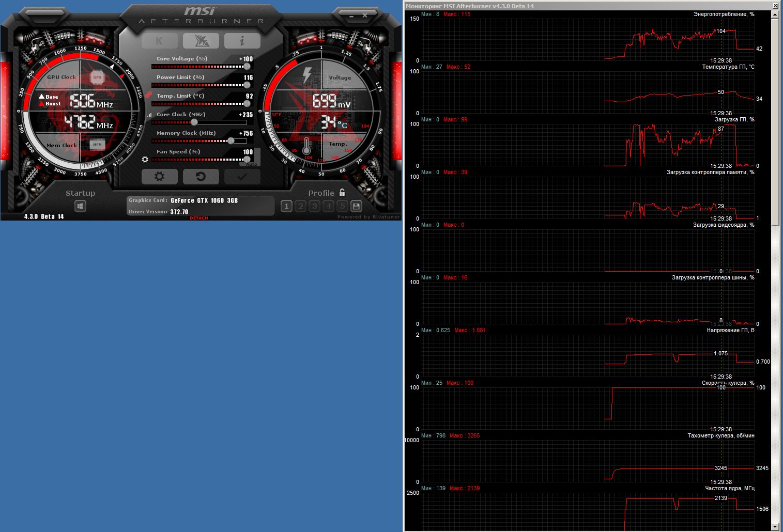The width and height of the screenshot is (783, 532).
Task: Click the Temp. Limit value 92
Action: (250, 96)
